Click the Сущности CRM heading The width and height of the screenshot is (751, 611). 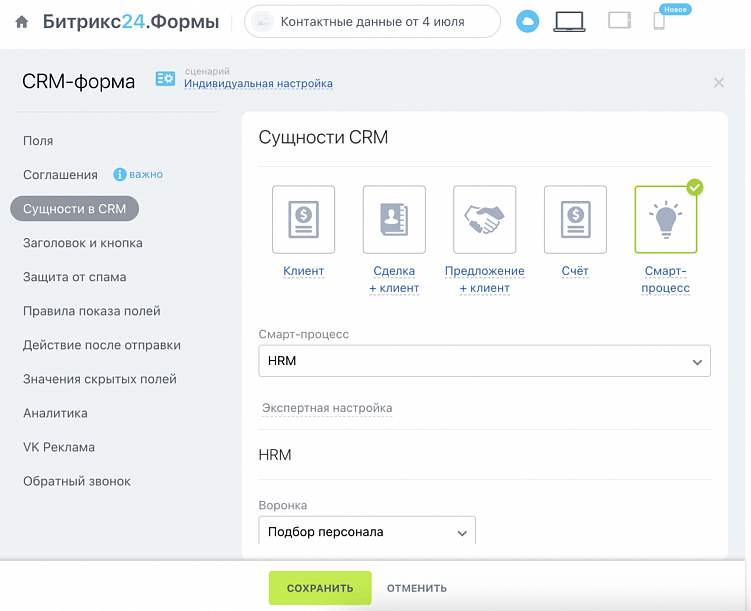[323, 137]
